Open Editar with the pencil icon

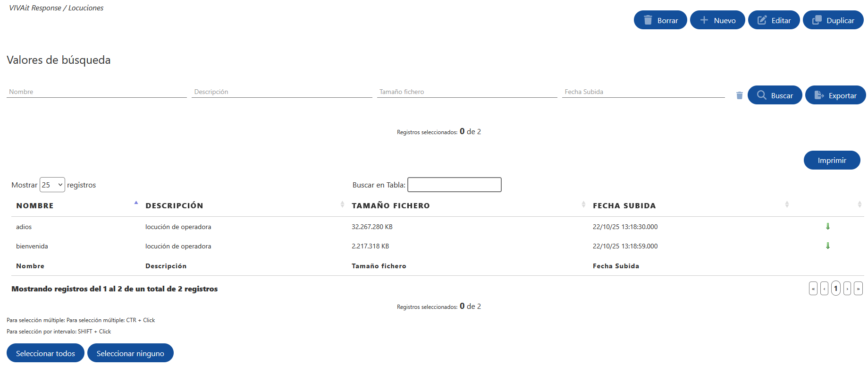tap(774, 20)
